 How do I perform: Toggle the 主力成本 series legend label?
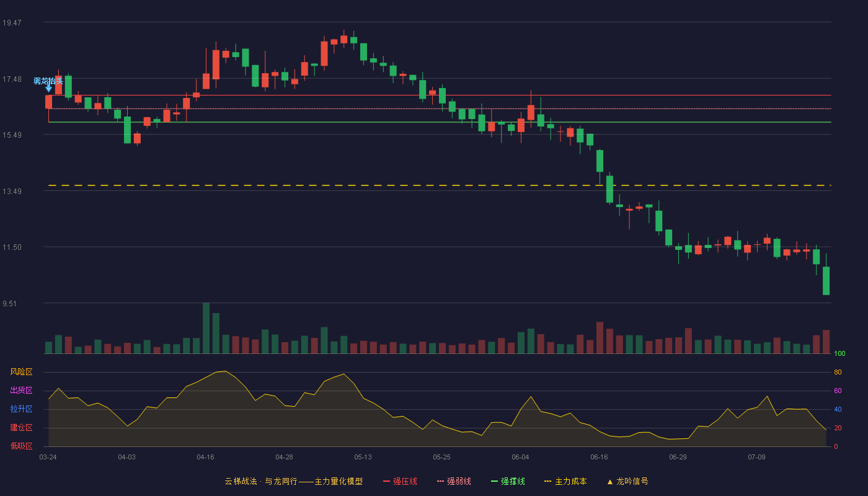point(570,481)
